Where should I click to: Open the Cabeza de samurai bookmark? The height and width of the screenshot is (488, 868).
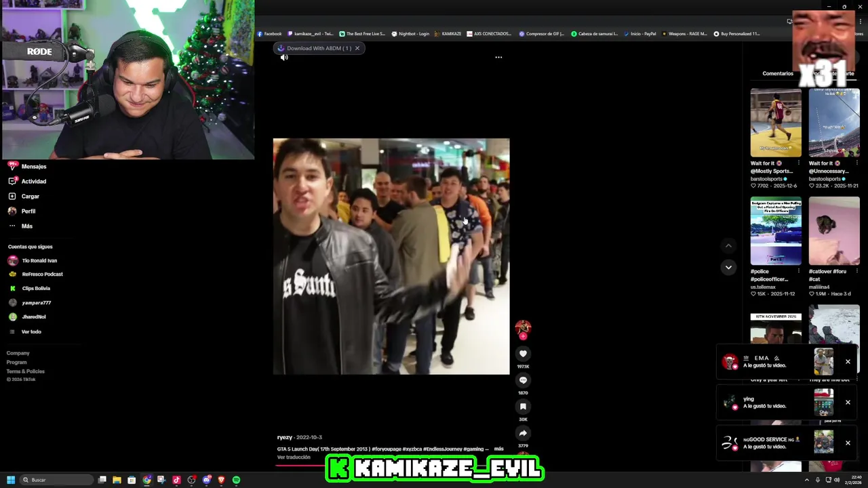pyautogui.click(x=594, y=34)
